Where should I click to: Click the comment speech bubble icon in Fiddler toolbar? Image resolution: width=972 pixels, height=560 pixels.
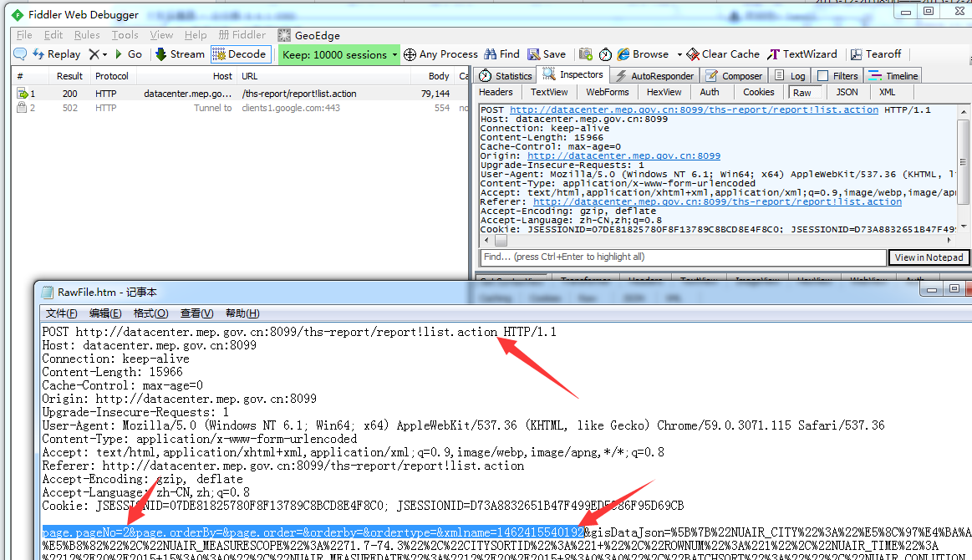(x=20, y=54)
